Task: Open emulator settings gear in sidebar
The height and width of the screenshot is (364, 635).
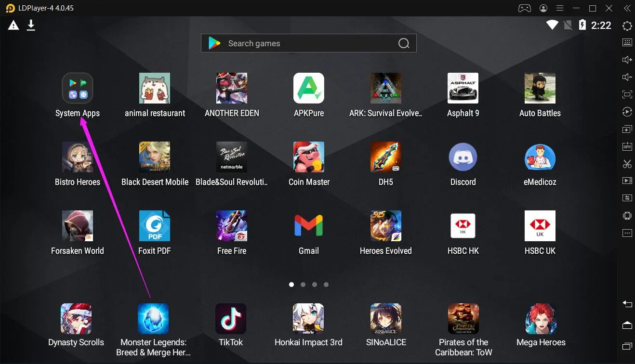Action: click(x=627, y=26)
